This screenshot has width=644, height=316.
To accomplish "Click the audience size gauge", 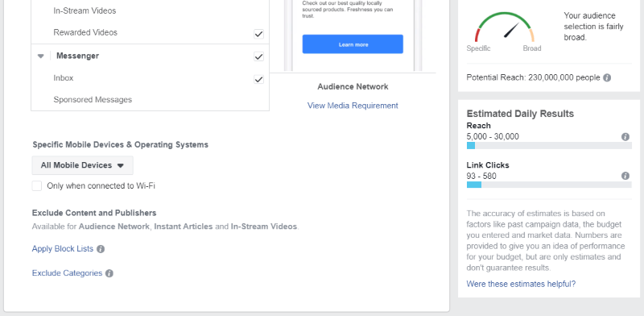I will coord(506,27).
